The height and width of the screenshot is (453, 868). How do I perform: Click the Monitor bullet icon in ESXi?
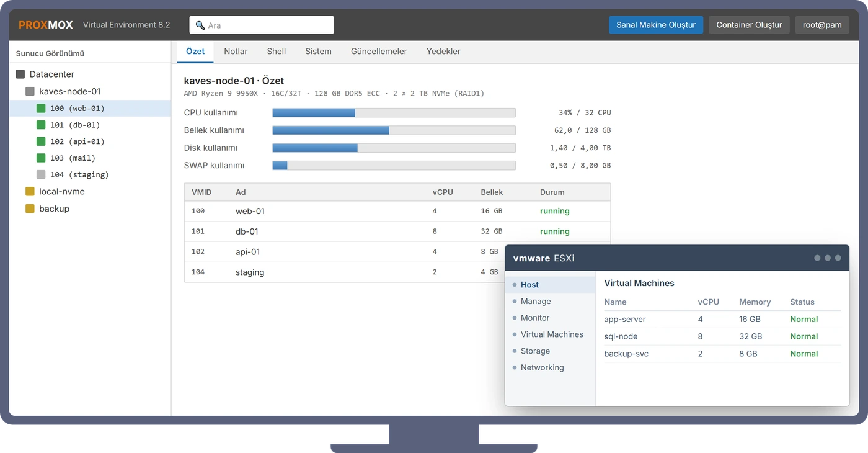(515, 318)
